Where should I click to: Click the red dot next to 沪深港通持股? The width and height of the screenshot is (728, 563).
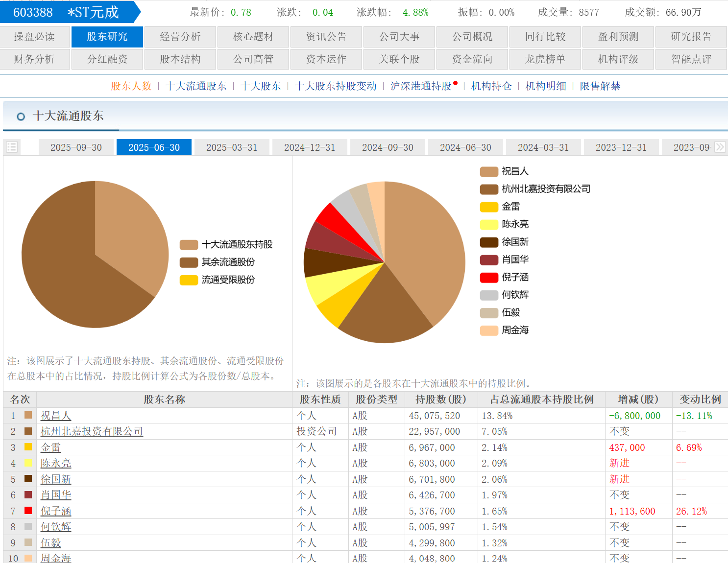(456, 83)
